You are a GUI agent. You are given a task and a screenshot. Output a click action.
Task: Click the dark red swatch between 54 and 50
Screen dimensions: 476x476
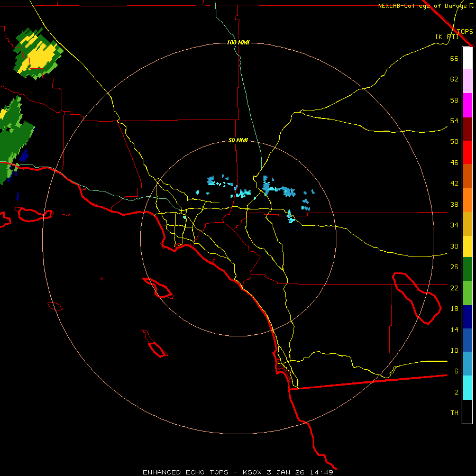coord(467,129)
